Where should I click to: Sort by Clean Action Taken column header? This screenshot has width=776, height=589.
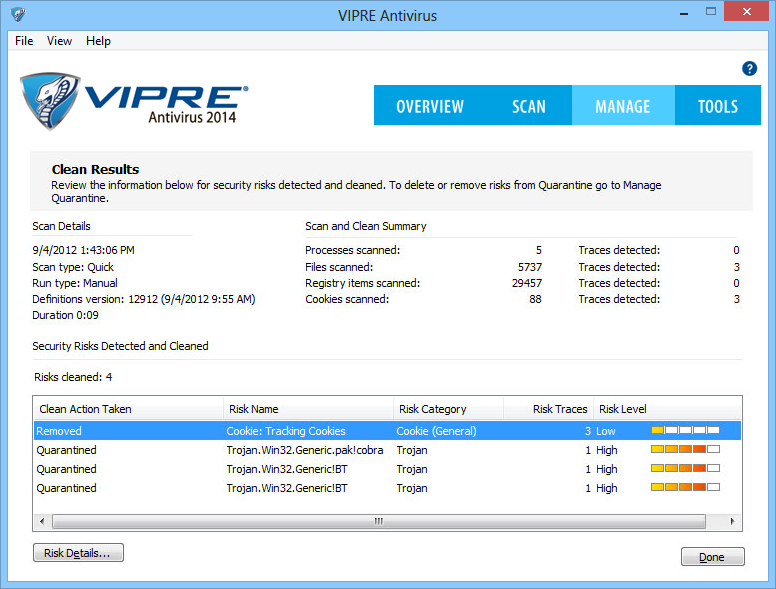click(x=128, y=409)
